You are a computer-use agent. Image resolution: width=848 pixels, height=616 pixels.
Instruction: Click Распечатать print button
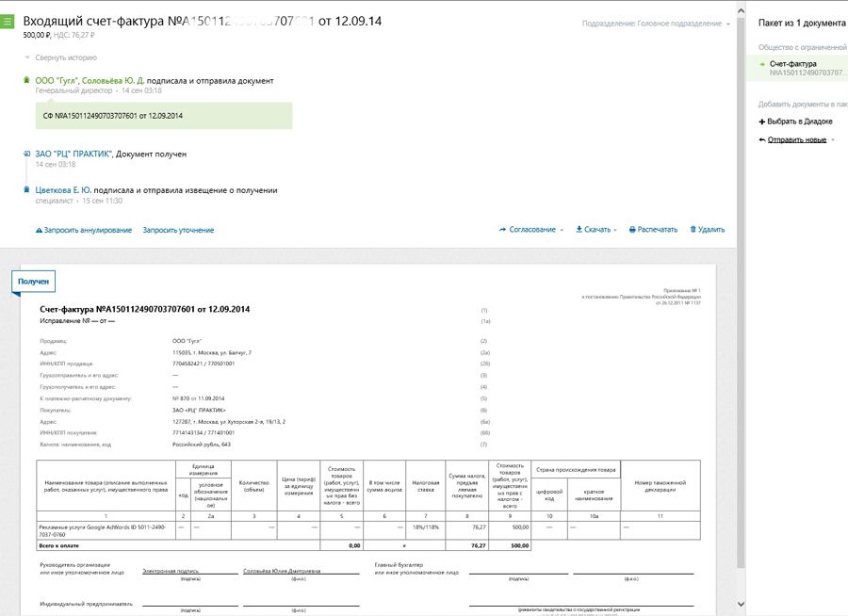click(653, 230)
